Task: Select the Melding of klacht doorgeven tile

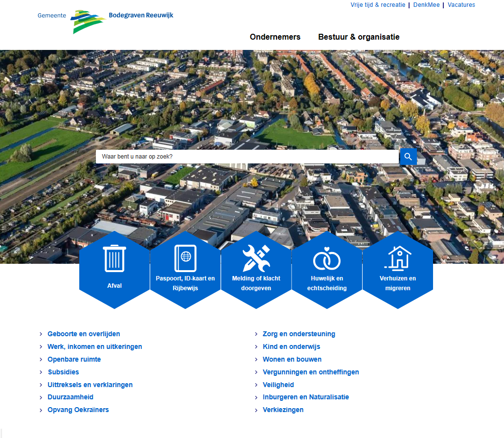Action: pyautogui.click(x=256, y=270)
